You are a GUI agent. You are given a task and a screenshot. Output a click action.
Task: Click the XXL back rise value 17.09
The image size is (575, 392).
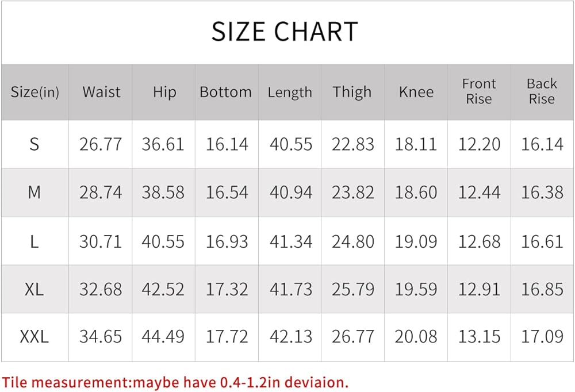542,337
